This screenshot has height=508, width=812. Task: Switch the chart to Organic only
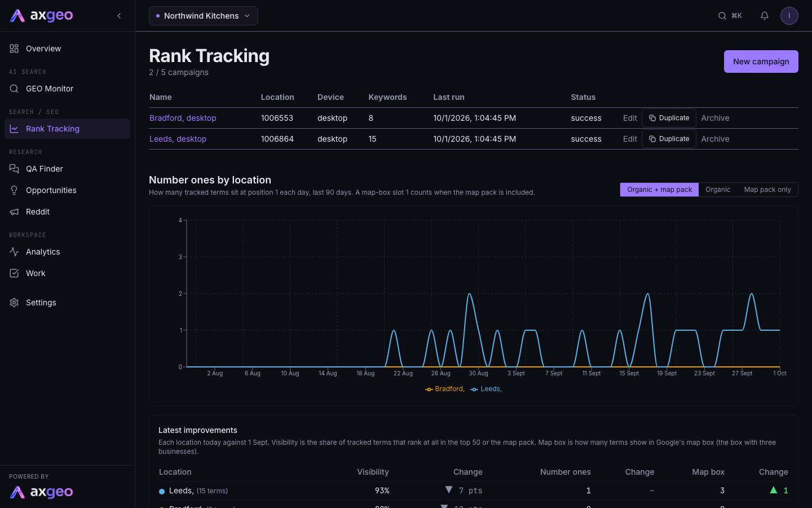[718, 190]
